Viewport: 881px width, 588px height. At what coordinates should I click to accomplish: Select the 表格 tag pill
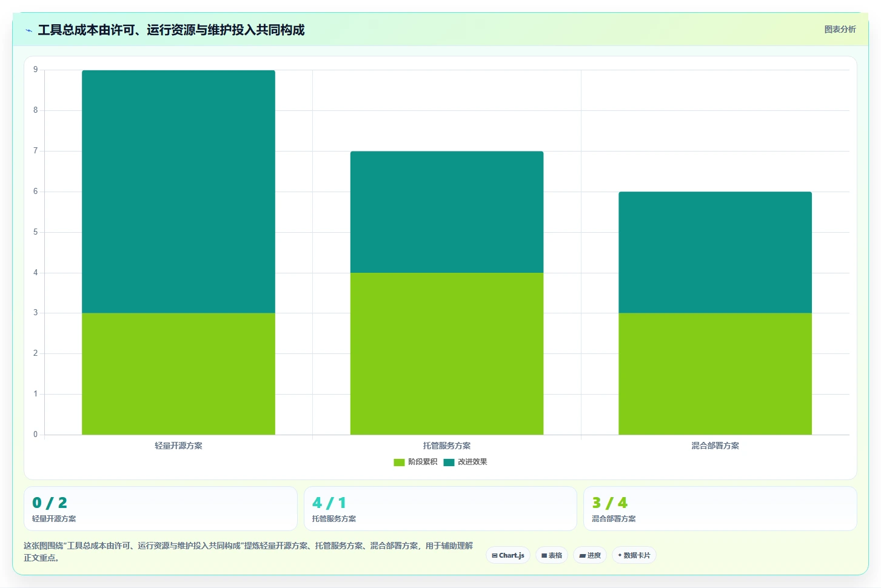click(552, 555)
